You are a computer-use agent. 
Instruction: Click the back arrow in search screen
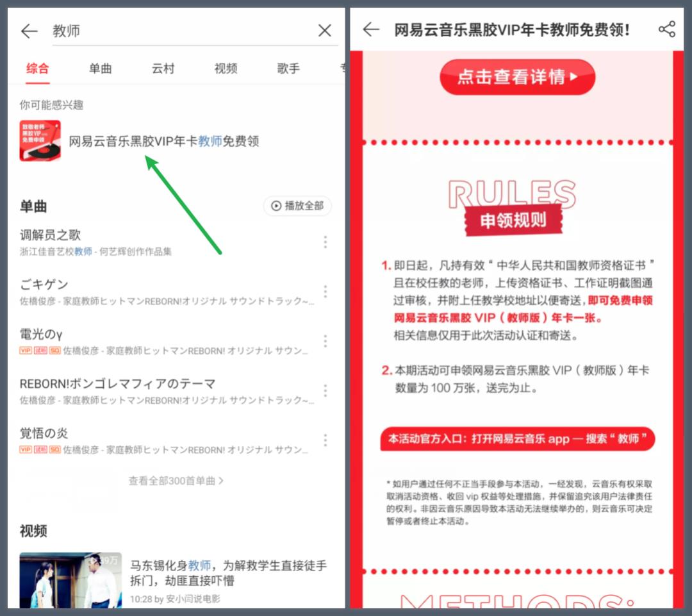pyautogui.click(x=29, y=31)
